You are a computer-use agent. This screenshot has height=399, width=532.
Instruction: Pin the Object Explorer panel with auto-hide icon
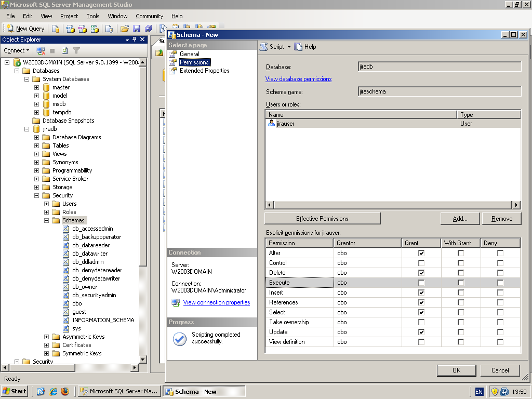click(x=135, y=39)
